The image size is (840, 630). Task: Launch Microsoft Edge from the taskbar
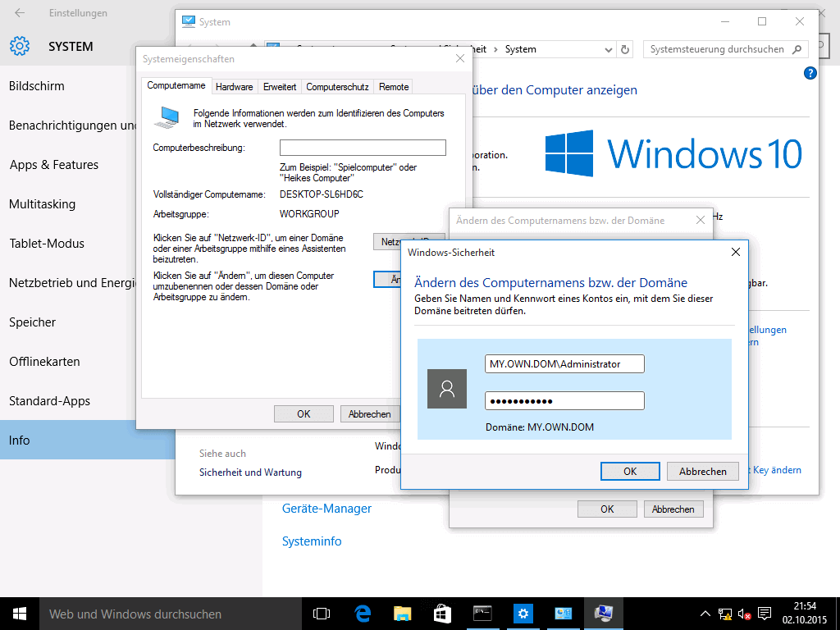(x=363, y=614)
